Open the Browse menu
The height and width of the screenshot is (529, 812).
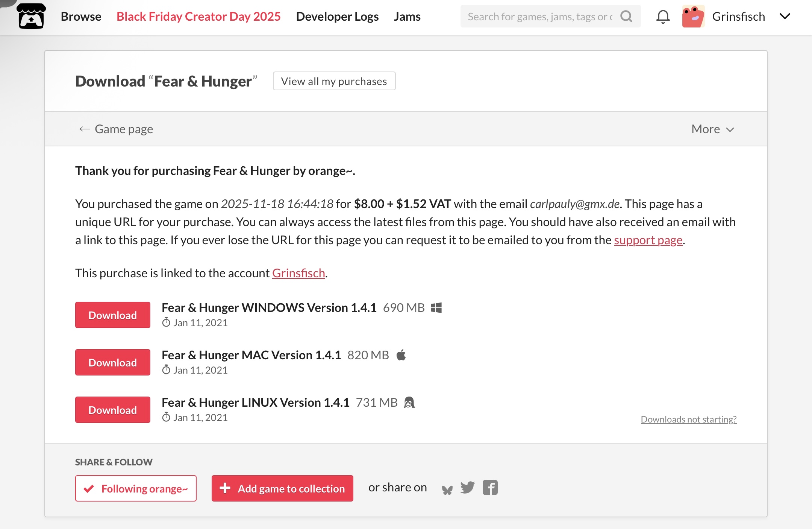[x=81, y=17]
